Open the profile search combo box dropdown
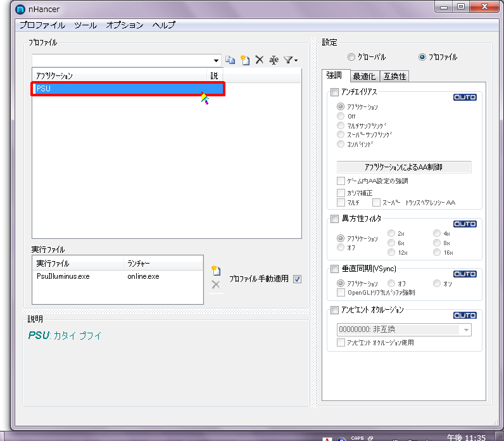 point(216,60)
